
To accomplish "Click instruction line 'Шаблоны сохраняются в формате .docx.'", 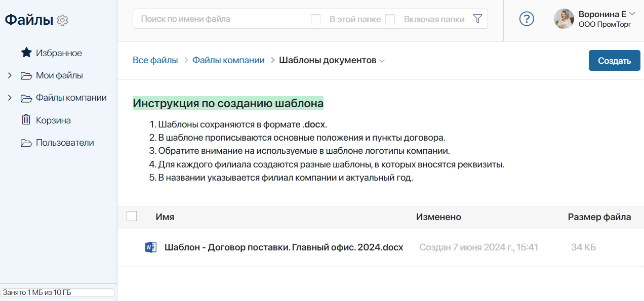I will click(x=243, y=124).
